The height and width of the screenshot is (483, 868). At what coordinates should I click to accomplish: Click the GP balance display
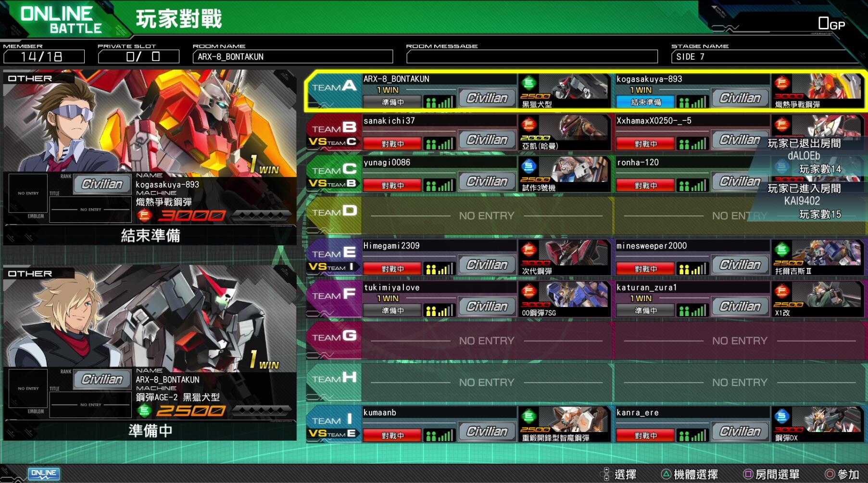coord(831,24)
